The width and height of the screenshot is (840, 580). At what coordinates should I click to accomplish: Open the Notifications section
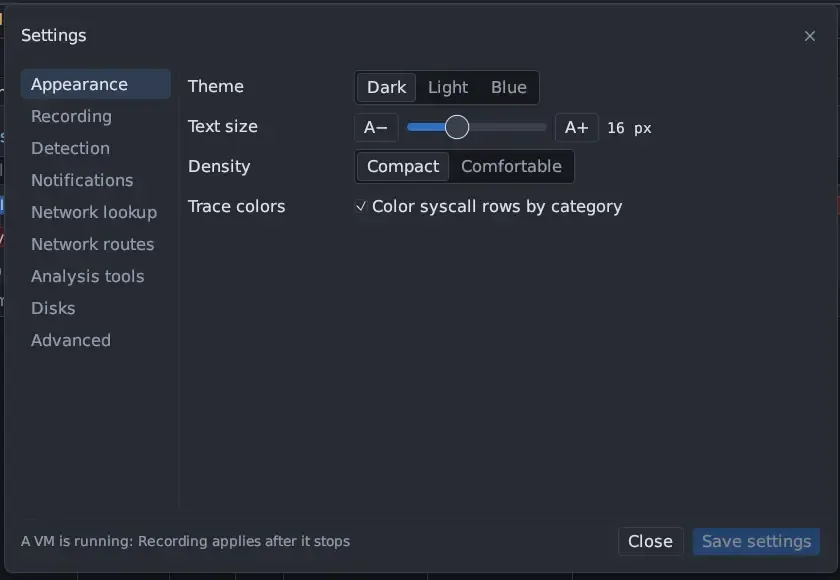(x=96, y=180)
